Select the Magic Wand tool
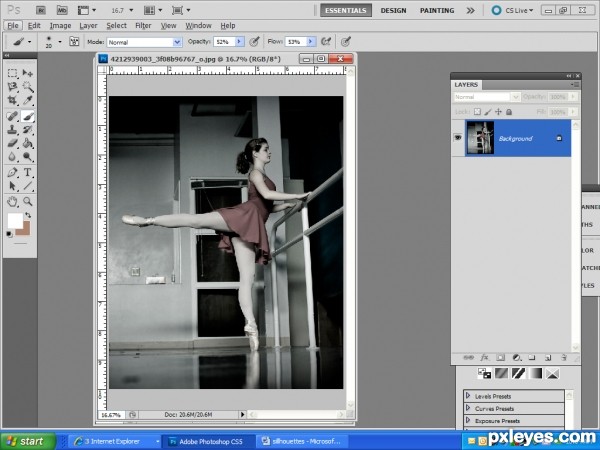Screen dimensions: 600x450 tap(28, 87)
